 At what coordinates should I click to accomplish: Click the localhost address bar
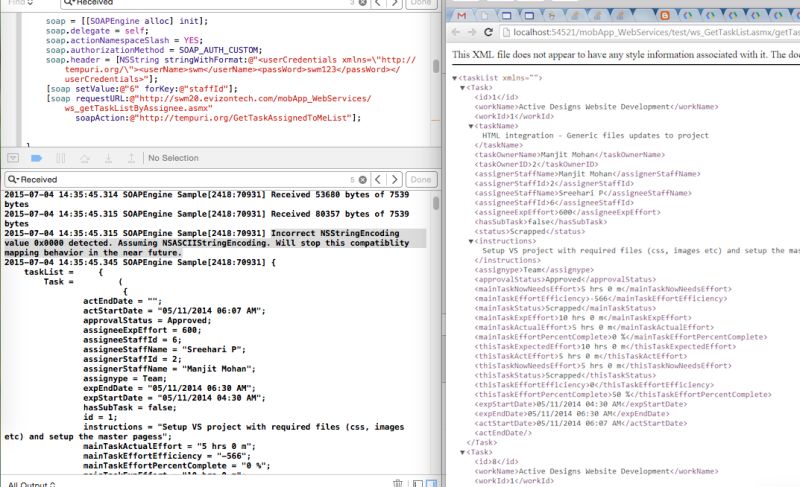click(649, 32)
